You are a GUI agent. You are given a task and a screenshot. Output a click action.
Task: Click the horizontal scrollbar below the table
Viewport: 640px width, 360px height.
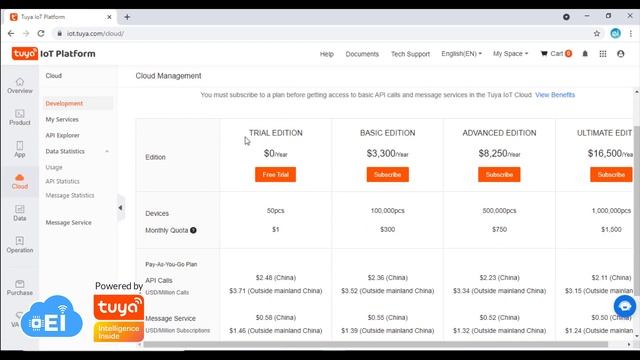tap(376, 344)
